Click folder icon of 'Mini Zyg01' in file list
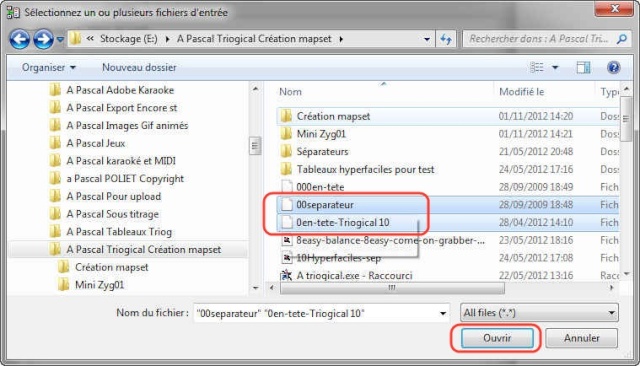 [x=286, y=134]
